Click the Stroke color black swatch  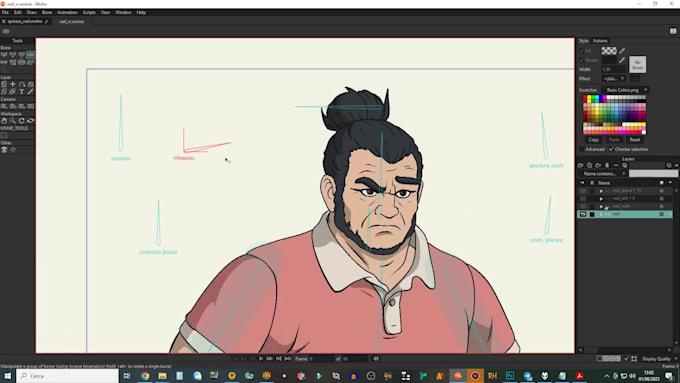coord(609,60)
